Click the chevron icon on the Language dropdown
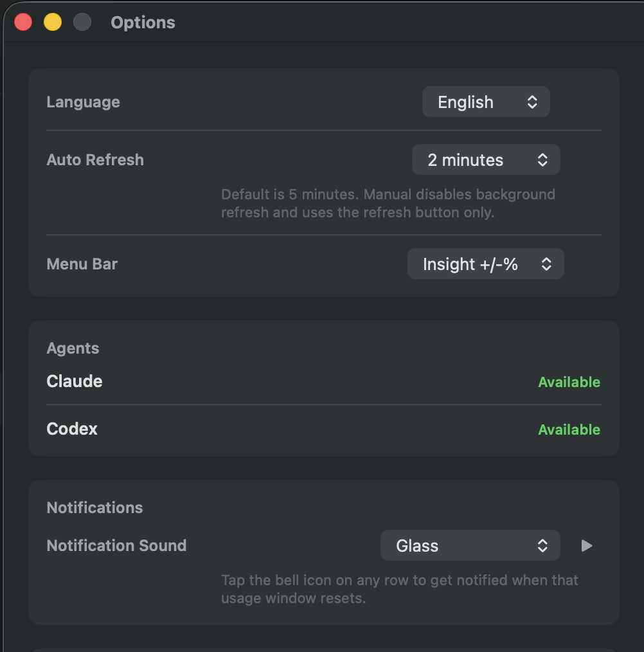This screenshot has height=652, width=644. [x=533, y=102]
